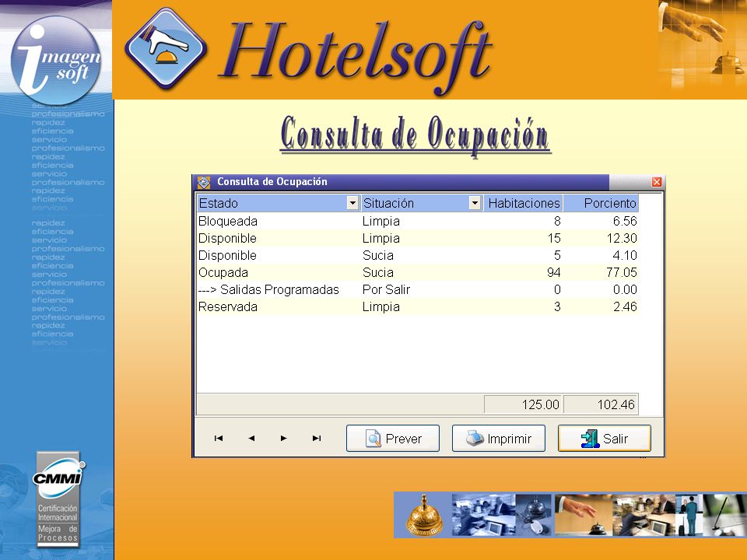This screenshot has width=747, height=560.
Task: Click the Imprimir print button
Action: pos(498,438)
